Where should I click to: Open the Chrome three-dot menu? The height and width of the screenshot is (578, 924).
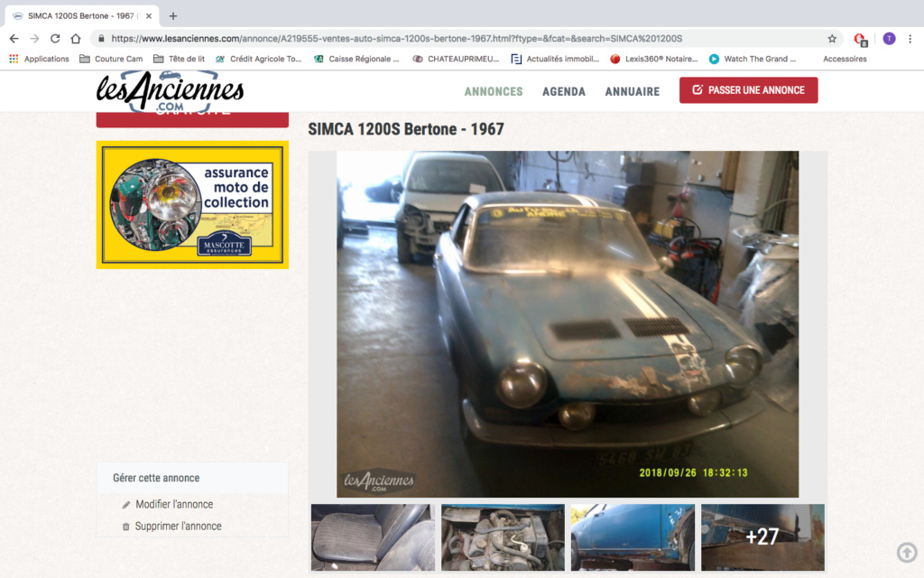coord(910,38)
